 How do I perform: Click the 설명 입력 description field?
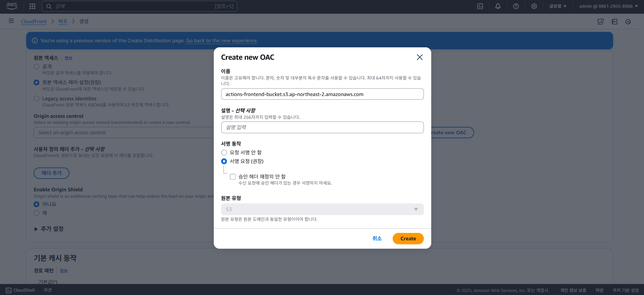323,127
